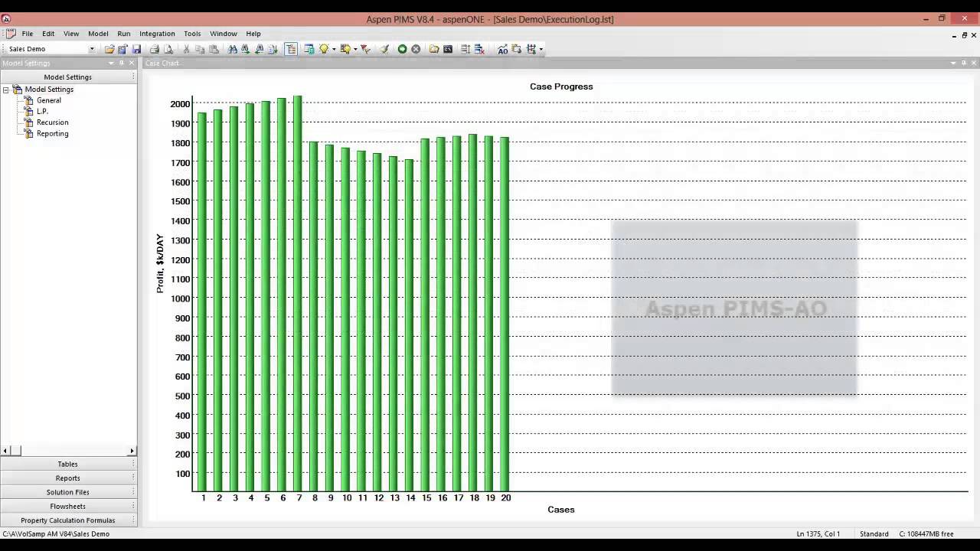Open the dropdown arrow beside the light bulb
980x551 pixels.
pos(334,49)
